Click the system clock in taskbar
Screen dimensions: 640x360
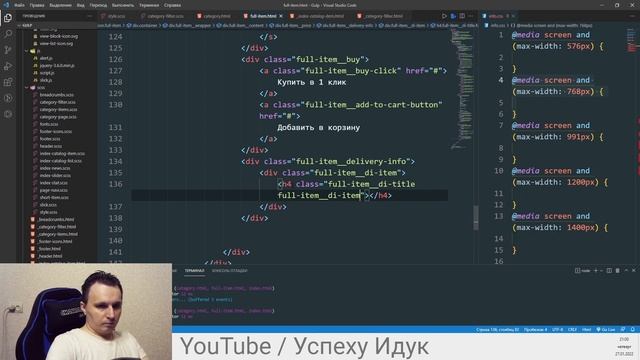click(x=624, y=347)
